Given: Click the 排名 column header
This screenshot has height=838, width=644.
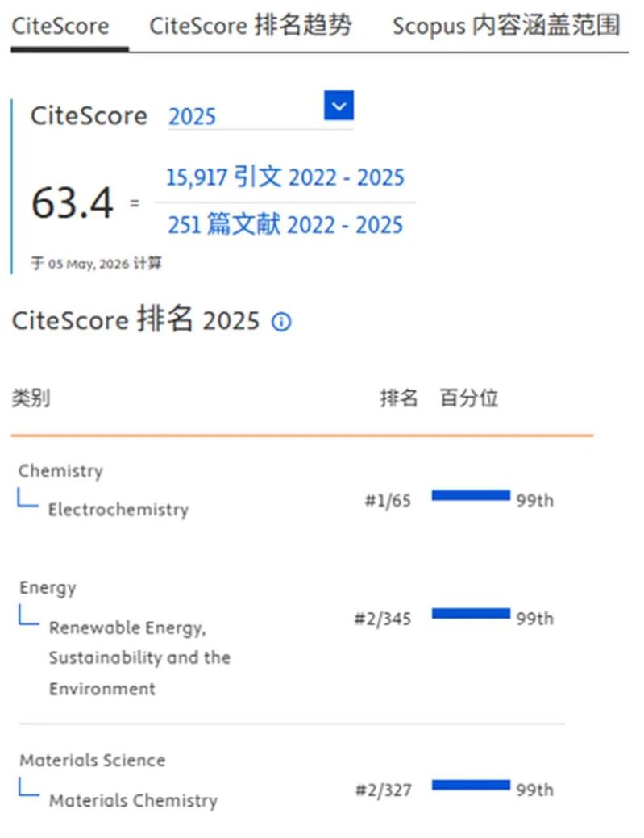Looking at the screenshot, I should (398, 398).
